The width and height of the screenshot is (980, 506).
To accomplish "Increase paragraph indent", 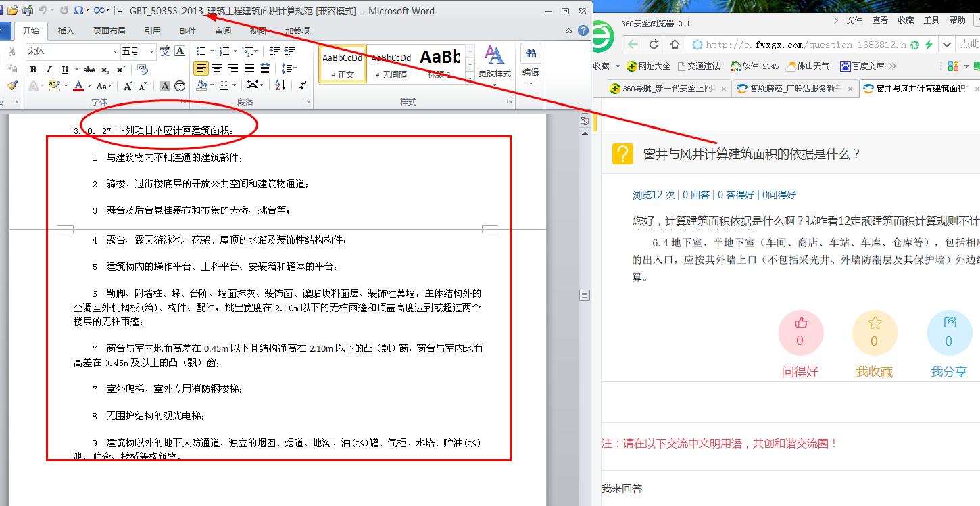I will [x=290, y=51].
